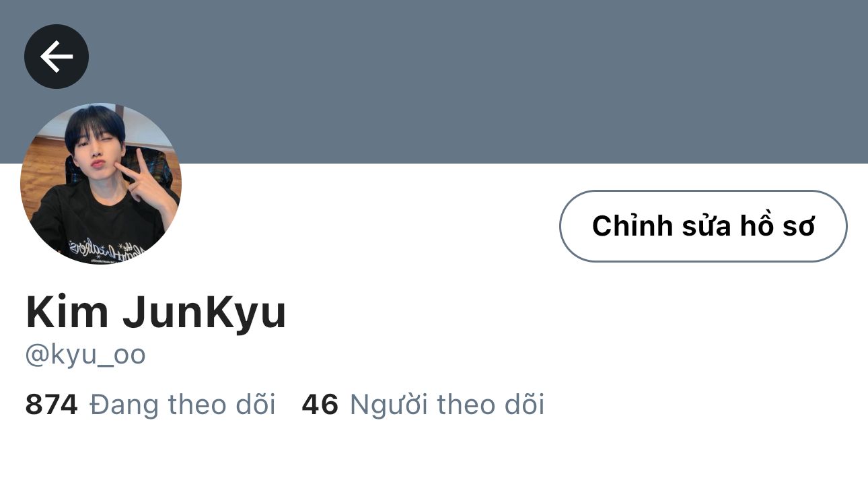This screenshot has height=480, width=868.
Task: Click the Chỉnh sửa hồ sơ button
Action: [703, 226]
